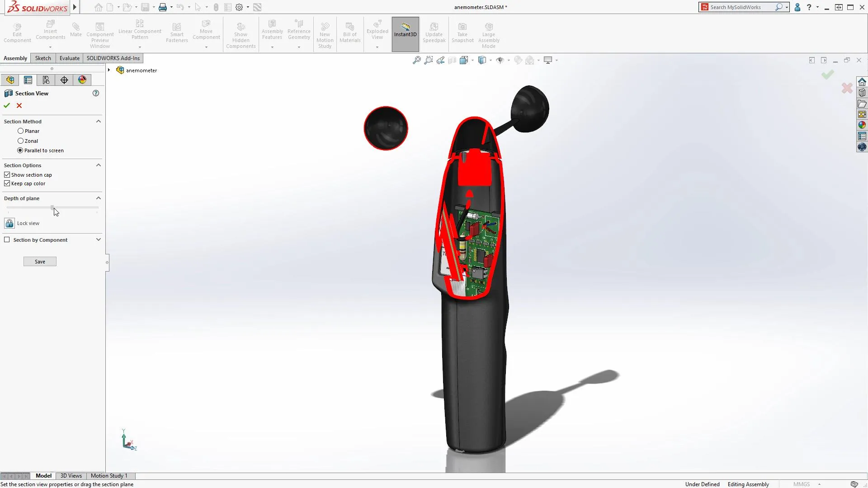This screenshot has height=488, width=868.
Task: Open the Print icon in title bar
Action: tap(163, 7)
